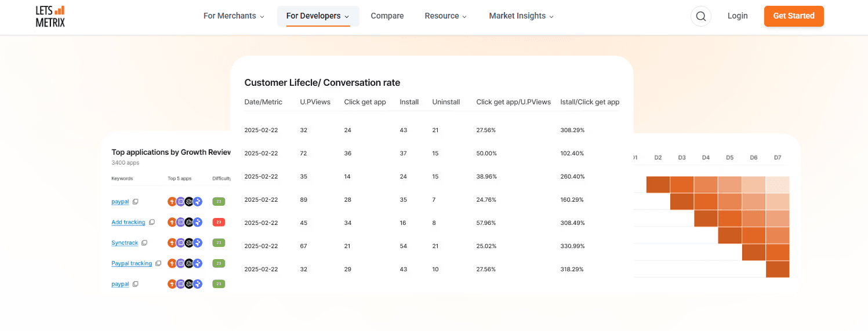This screenshot has height=331, width=868.
Task: Click the 102.40% value
Action: (572, 154)
